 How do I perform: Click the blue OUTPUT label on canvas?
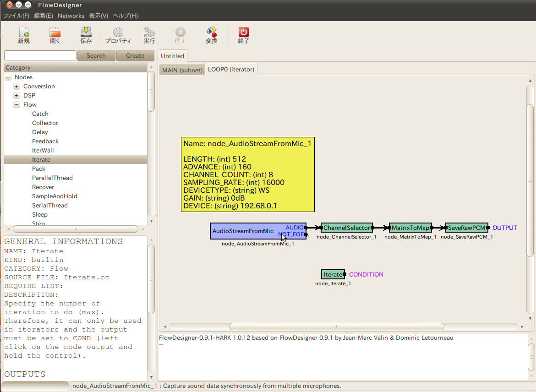click(504, 228)
